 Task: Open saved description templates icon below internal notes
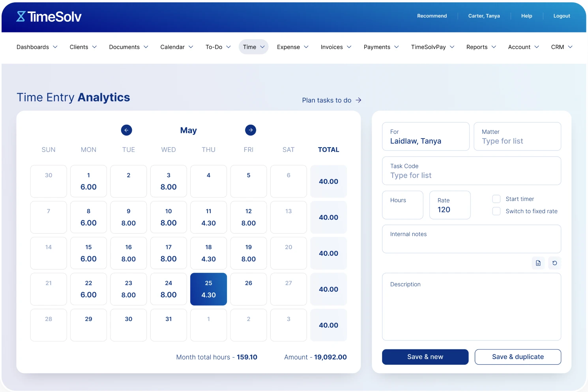click(x=538, y=263)
